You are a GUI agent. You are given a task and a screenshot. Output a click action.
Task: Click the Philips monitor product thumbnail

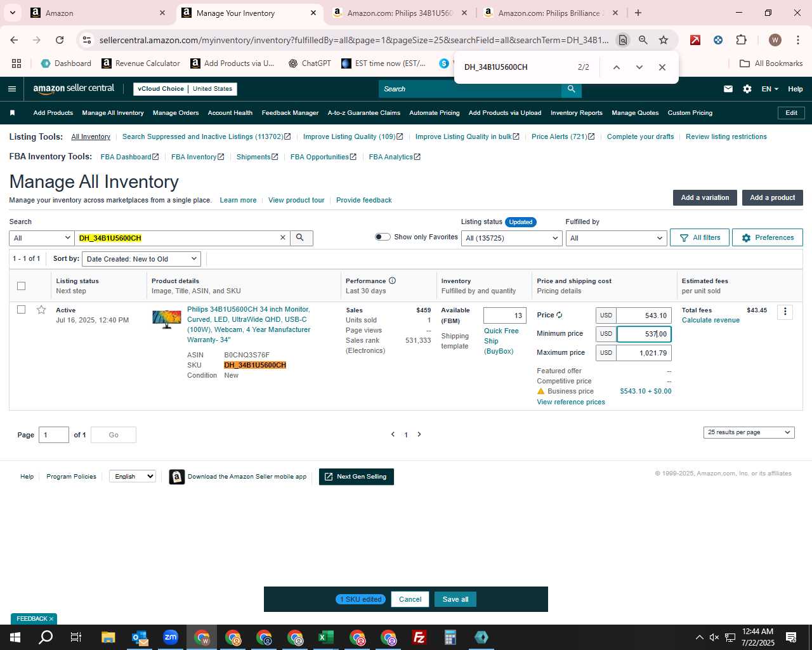click(x=167, y=319)
